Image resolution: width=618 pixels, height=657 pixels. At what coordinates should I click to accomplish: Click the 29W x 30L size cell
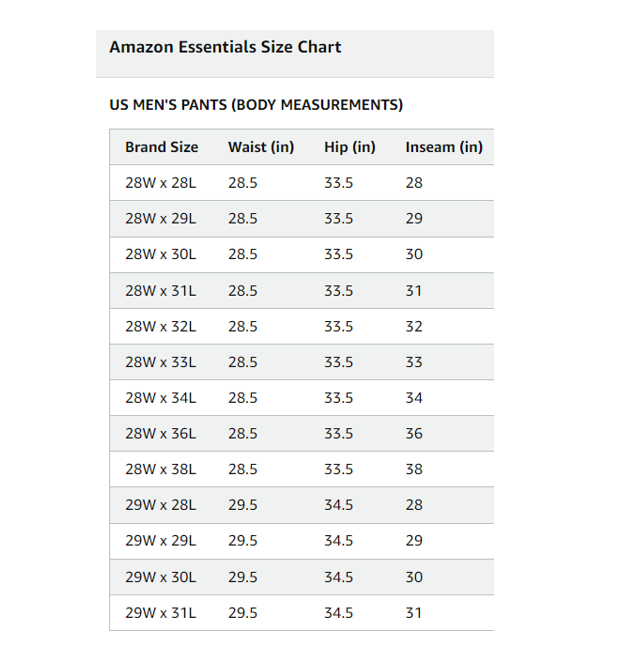coord(160,577)
